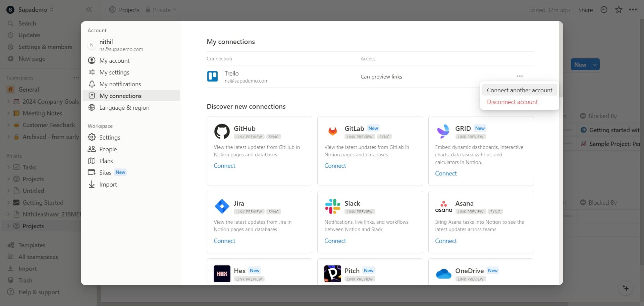
Task: Expand the Tasks page tree
Action: (8, 167)
